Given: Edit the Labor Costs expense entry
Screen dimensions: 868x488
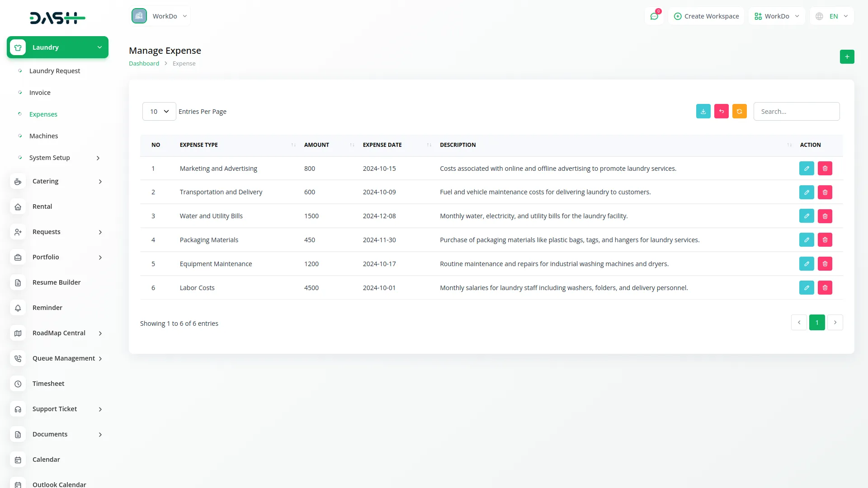Looking at the screenshot, I should click(x=807, y=287).
